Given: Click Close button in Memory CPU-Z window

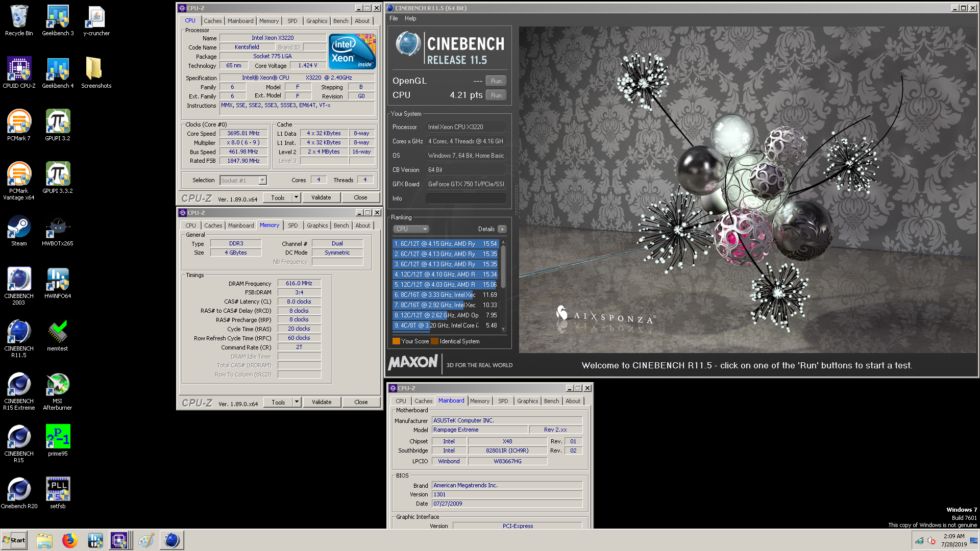Looking at the screenshot, I should [361, 402].
